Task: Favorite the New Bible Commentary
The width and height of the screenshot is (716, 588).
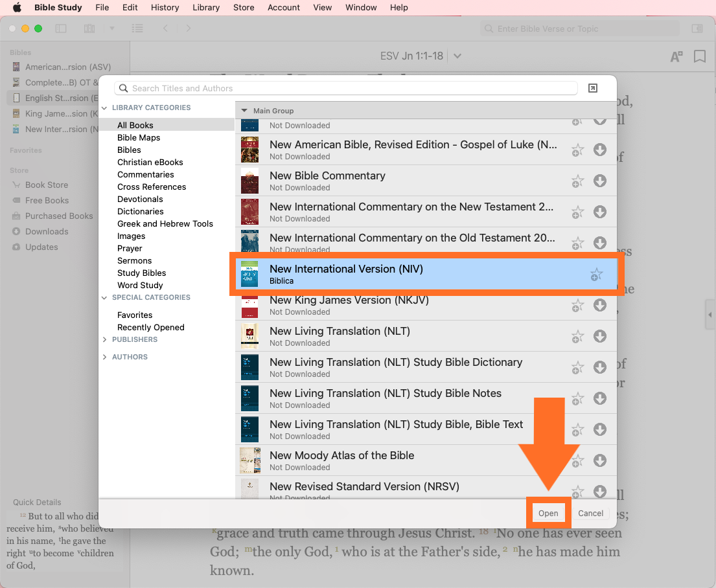Action: [x=577, y=181]
